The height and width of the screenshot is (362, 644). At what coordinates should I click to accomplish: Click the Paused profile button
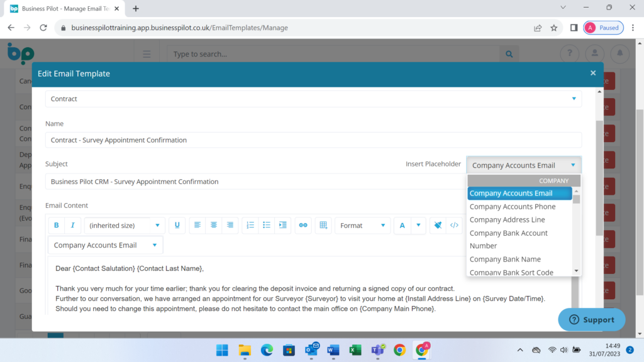[603, 28]
